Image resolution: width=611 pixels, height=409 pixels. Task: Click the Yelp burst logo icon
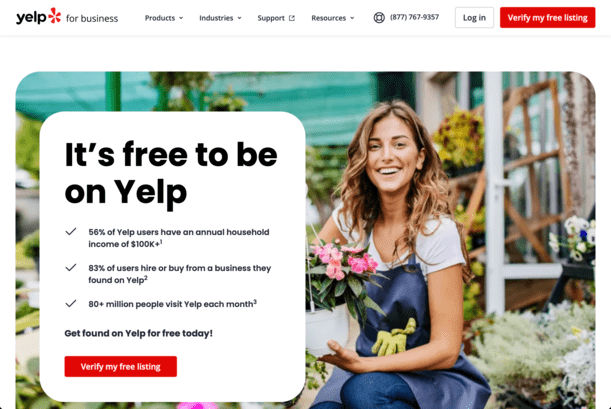click(x=55, y=16)
